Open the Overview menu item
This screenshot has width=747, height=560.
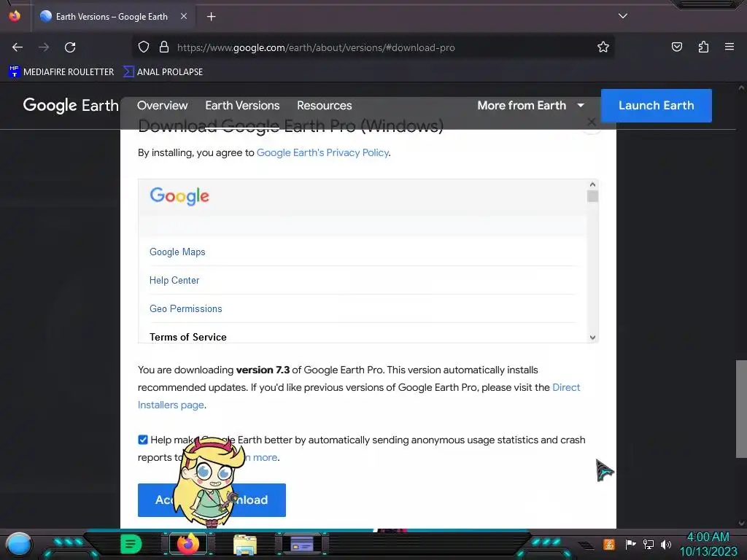click(163, 105)
